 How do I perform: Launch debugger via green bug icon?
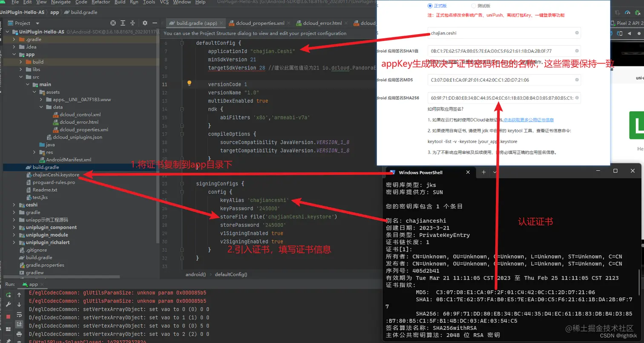[637, 13]
